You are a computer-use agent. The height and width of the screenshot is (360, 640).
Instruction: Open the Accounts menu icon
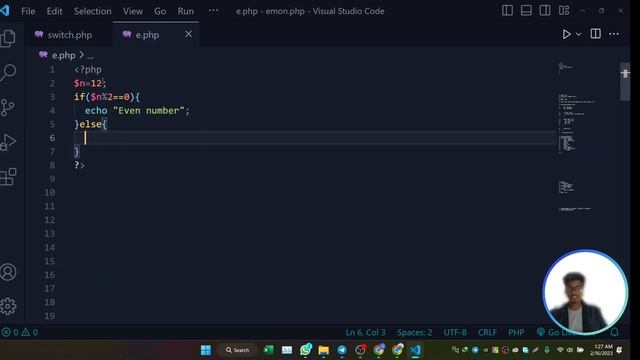[x=8, y=272]
